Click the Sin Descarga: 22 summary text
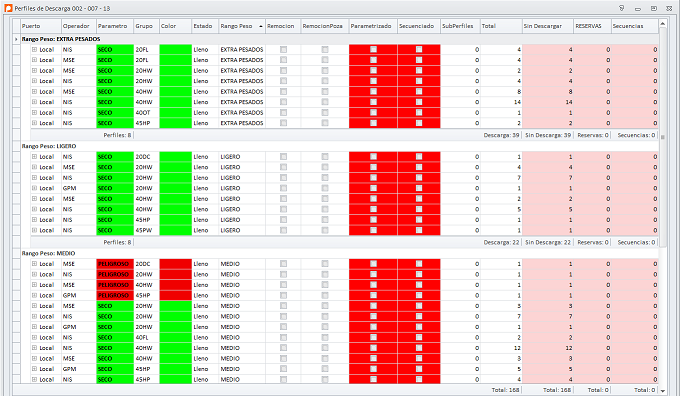Screen dimensions: 680x396 tap(548, 242)
